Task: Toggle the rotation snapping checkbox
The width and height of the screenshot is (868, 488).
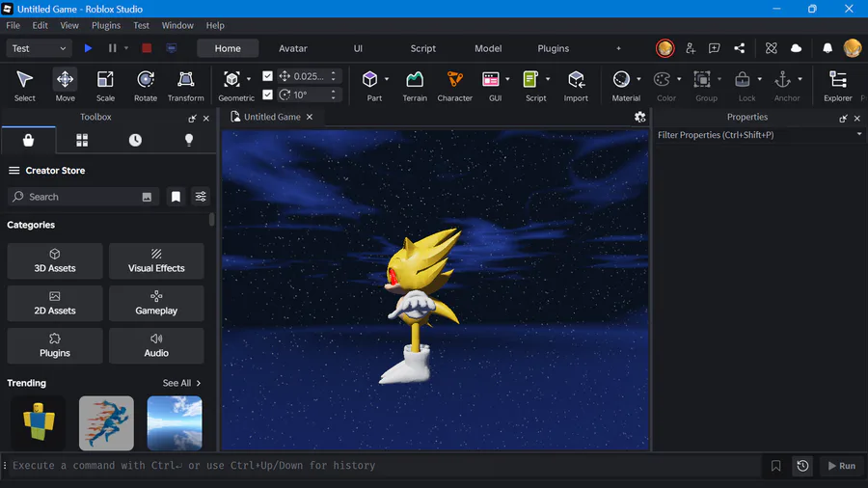Action: tap(267, 95)
